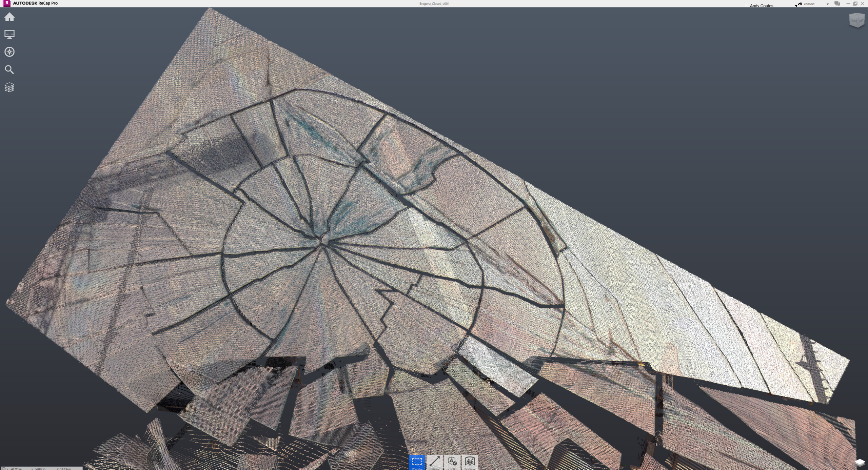The width and height of the screenshot is (868, 470).
Task: Open Andy Coates user account
Action: [x=762, y=5]
